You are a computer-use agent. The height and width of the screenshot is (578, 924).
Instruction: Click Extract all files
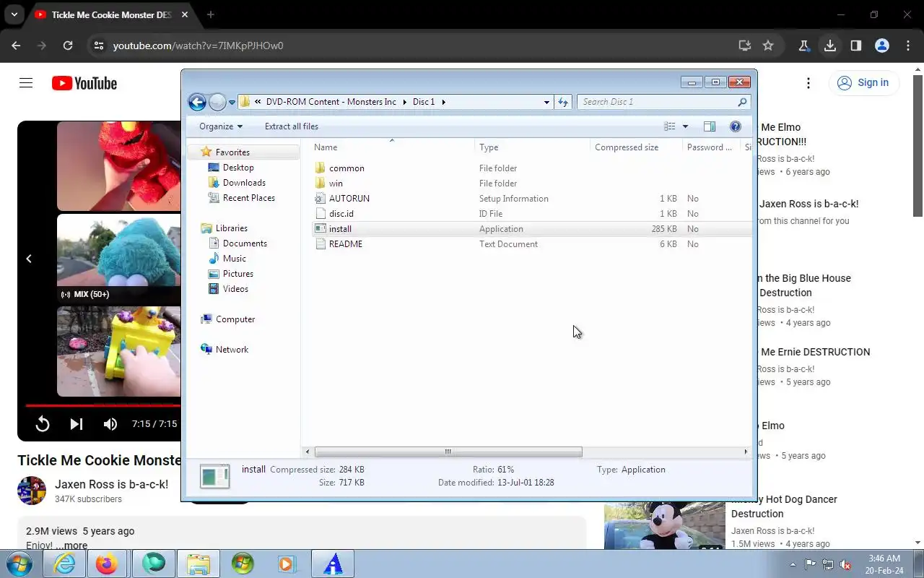pyautogui.click(x=292, y=126)
